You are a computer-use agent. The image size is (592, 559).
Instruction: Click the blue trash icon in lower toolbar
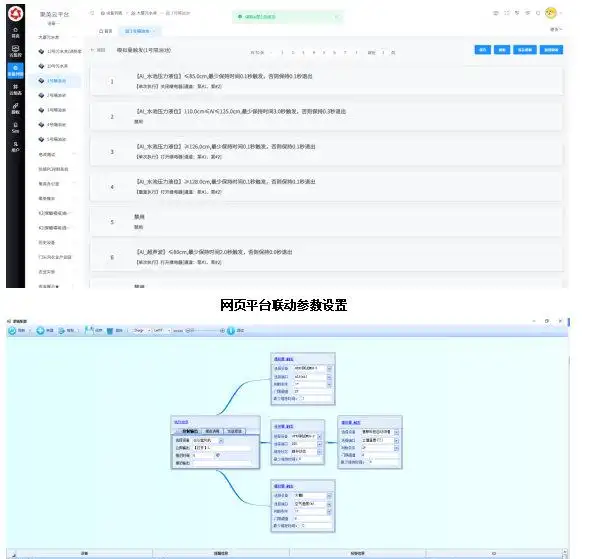point(110,331)
